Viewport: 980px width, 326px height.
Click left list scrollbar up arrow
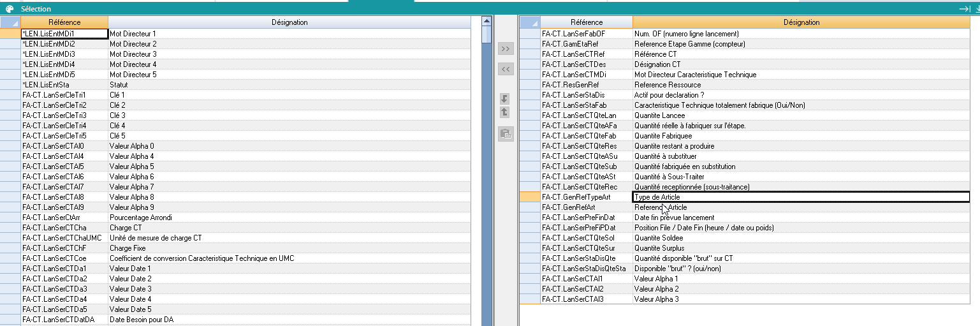[x=486, y=22]
